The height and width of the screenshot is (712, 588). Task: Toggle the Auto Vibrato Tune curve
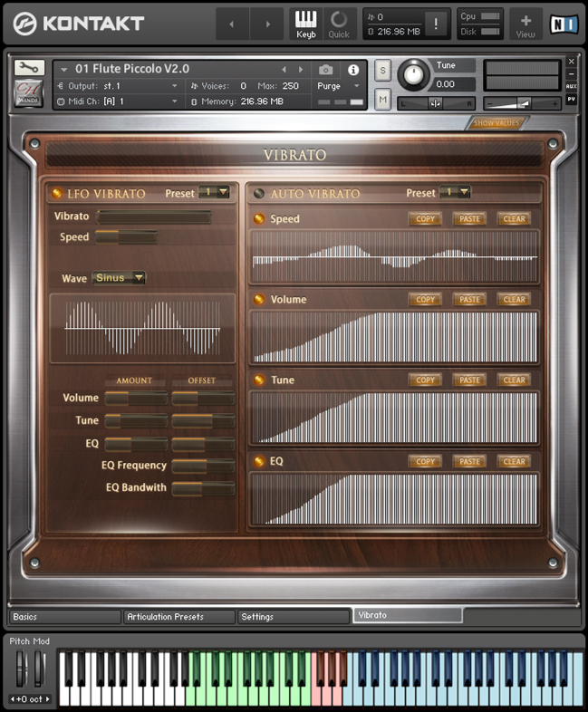(259, 380)
